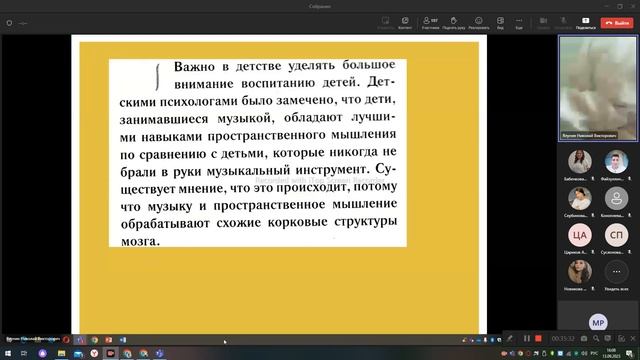This screenshot has height=360, width=640.
Task: Close the recorder control bar
Action: [x=633, y=338]
